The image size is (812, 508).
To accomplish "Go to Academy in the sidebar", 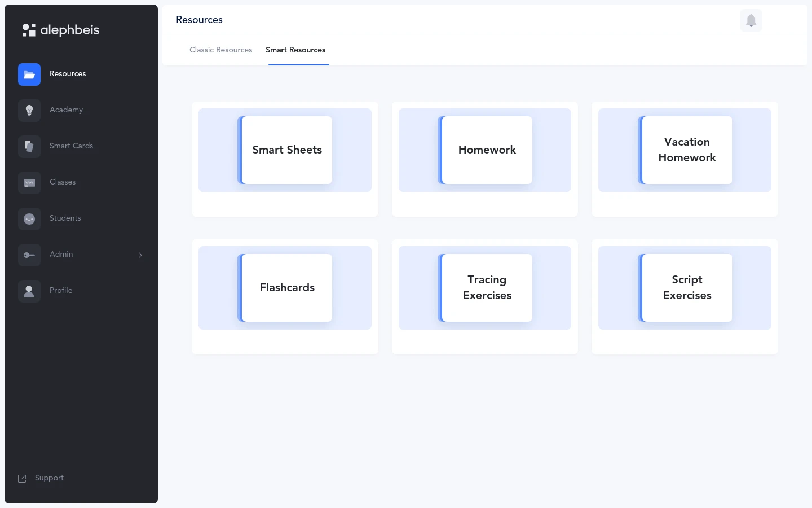I will coord(66,110).
